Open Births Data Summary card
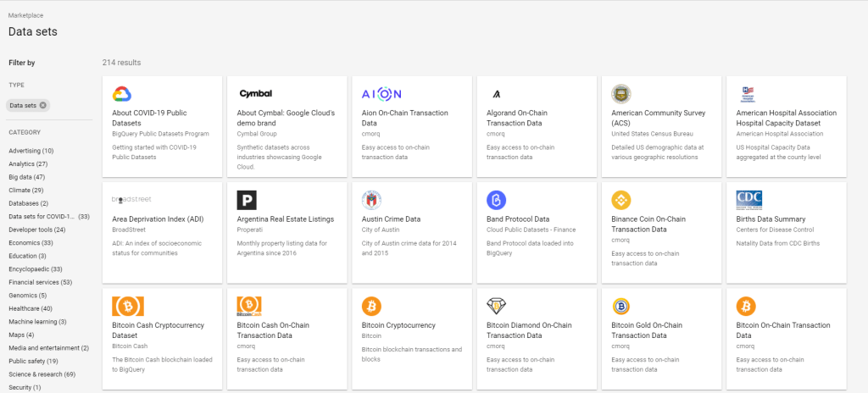This screenshot has height=393, width=868. click(x=786, y=232)
